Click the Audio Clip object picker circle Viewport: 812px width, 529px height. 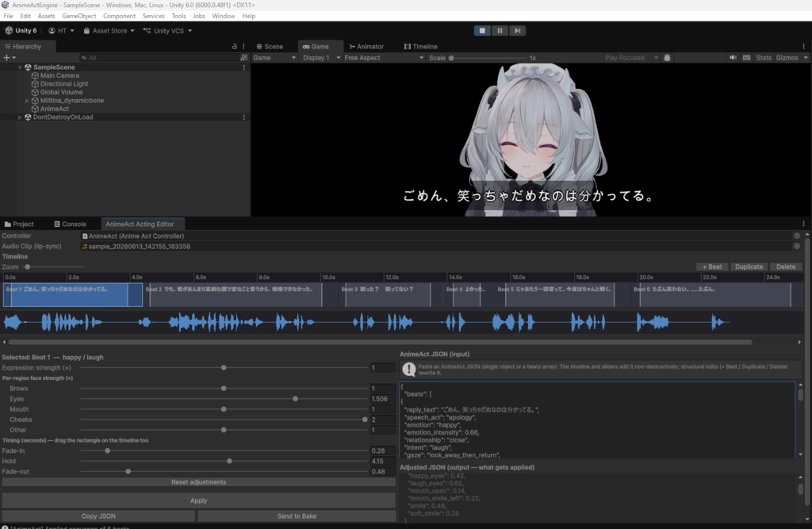coord(796,246)
